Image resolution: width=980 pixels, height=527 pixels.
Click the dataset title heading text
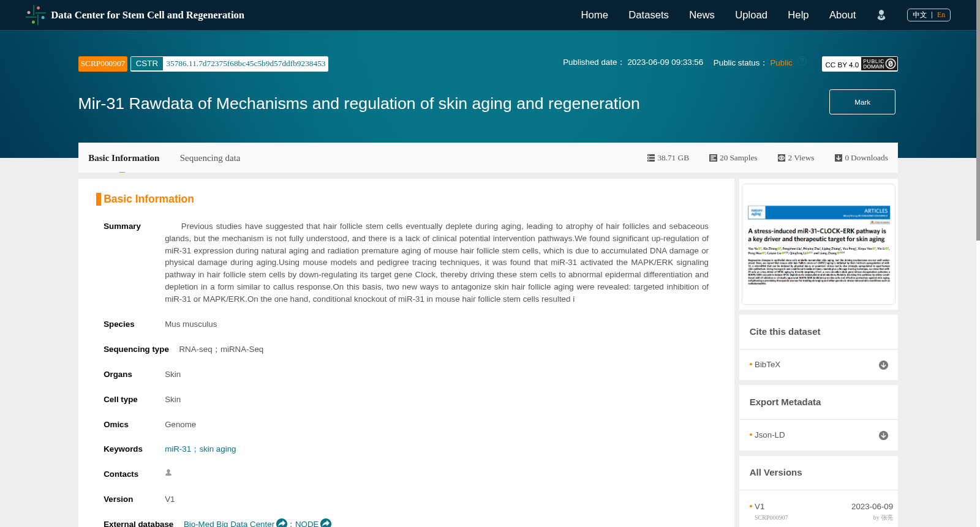tap(359, 103)
